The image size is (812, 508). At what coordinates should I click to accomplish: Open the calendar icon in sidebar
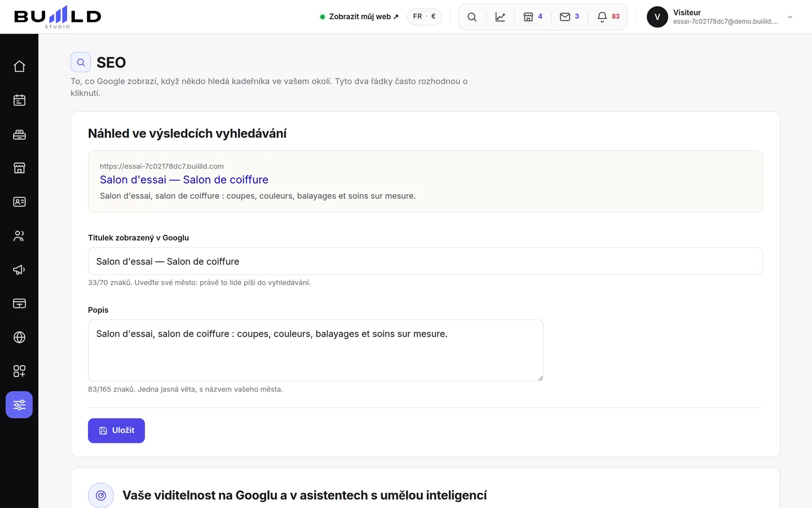tap(19, 100)
